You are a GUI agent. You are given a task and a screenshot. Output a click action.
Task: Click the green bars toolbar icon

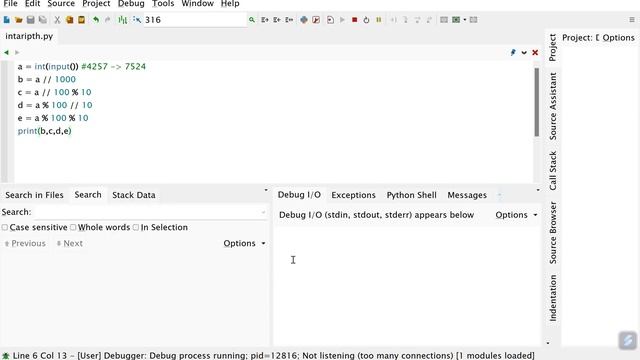[122, 20]
